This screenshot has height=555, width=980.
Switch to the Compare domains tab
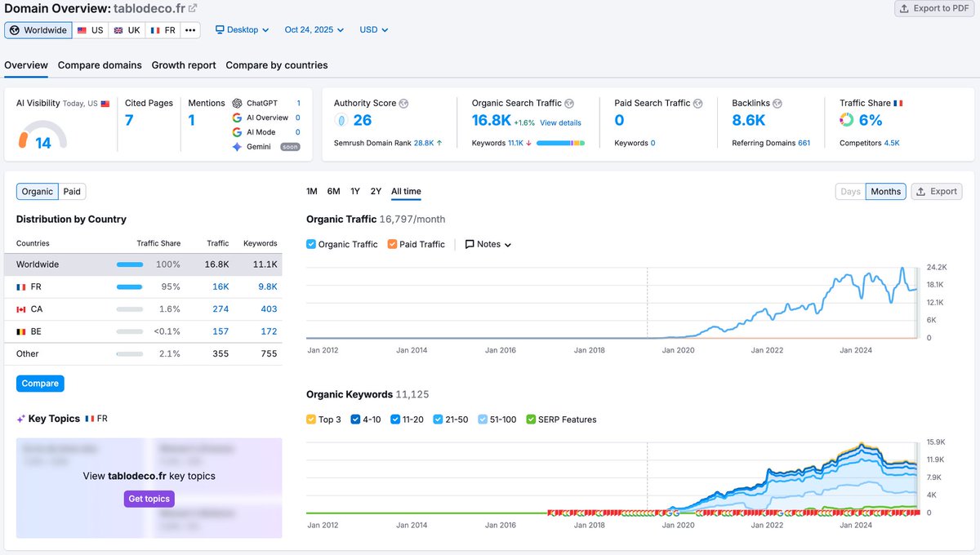(100, 65)
